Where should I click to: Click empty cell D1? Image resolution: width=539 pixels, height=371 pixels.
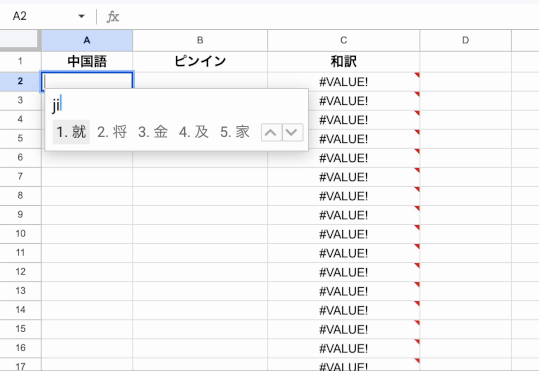coord(465,62)
